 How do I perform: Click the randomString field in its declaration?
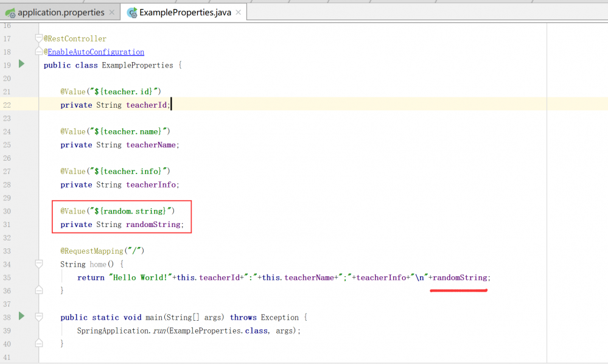pyautogui.click(x=153, y=225)
